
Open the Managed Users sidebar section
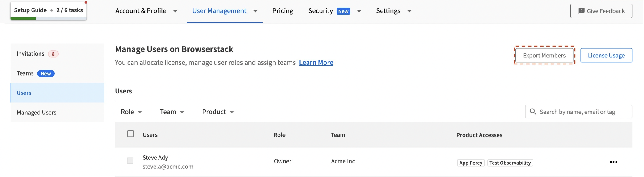[x=36, y=113]
